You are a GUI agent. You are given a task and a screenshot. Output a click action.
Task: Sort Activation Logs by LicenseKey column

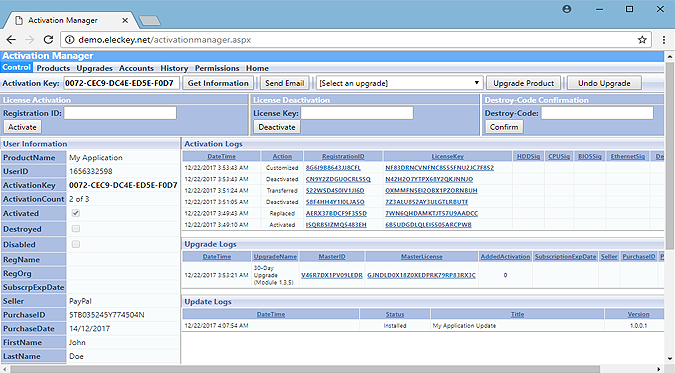tap(448, 156)
